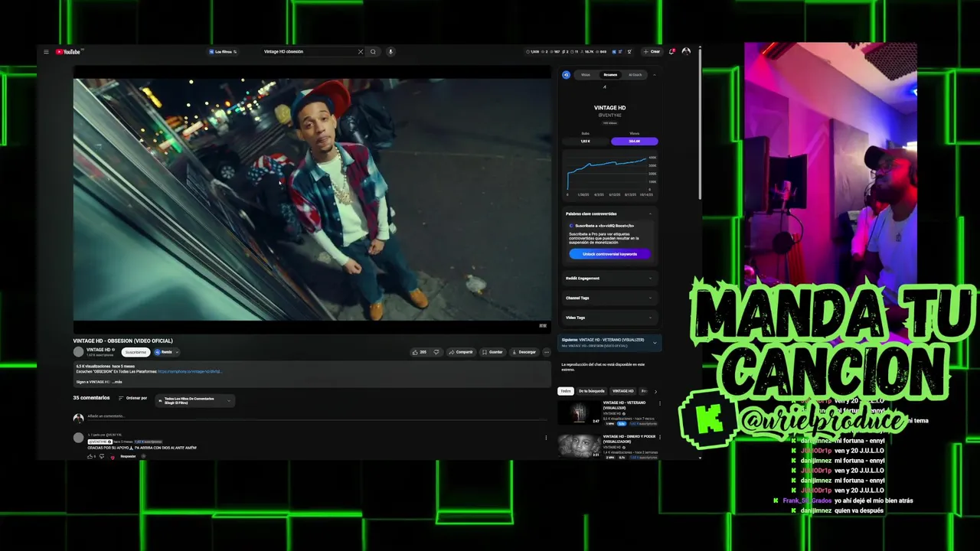The image size is (980, 551).
Task: Click the browser page vertical scrollbar
Action: pyautogui.click(x=699, y=122)
